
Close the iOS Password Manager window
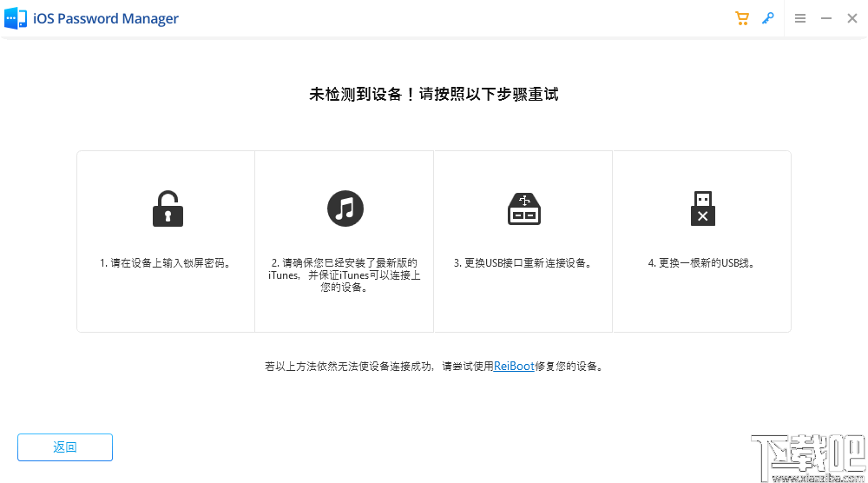coord(852,18)
